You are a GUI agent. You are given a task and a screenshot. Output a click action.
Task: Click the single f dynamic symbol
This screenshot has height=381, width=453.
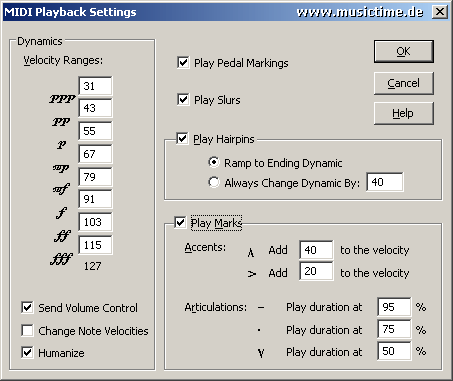[x=61, y=213]
